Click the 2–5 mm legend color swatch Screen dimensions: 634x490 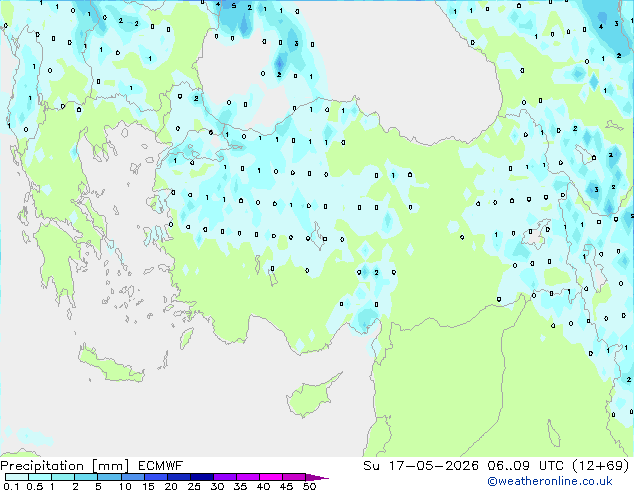[x=86, y=477]
